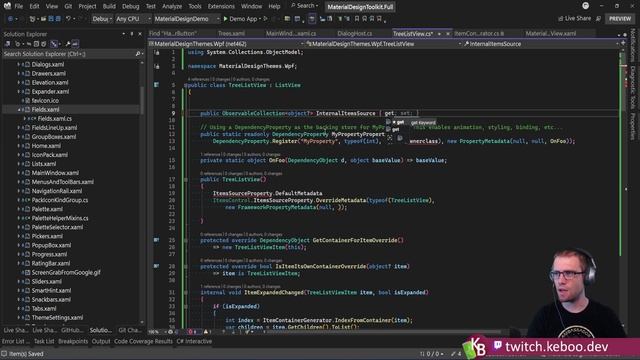Open the Git menu
The width and height of the screenshot is (640, 360).
click(x=68, y=7)
